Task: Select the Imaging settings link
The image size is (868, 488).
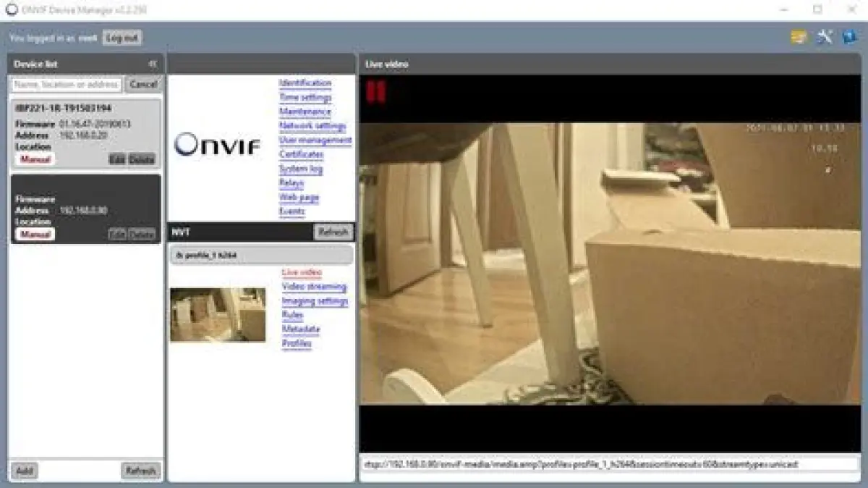Action: 315,301
